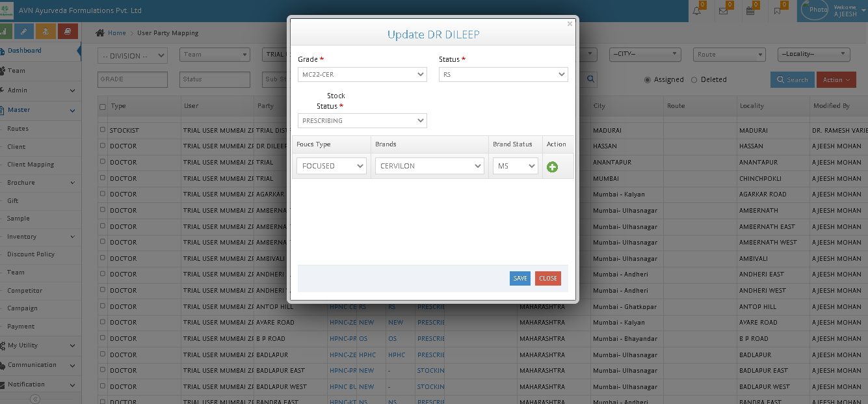Open the Brands dropdown showing CERVILON

click(x=429, y=166)
